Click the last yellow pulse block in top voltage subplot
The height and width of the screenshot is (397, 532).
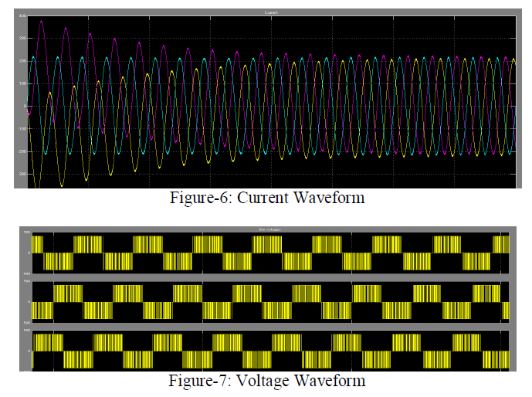[x=500, y=244]
